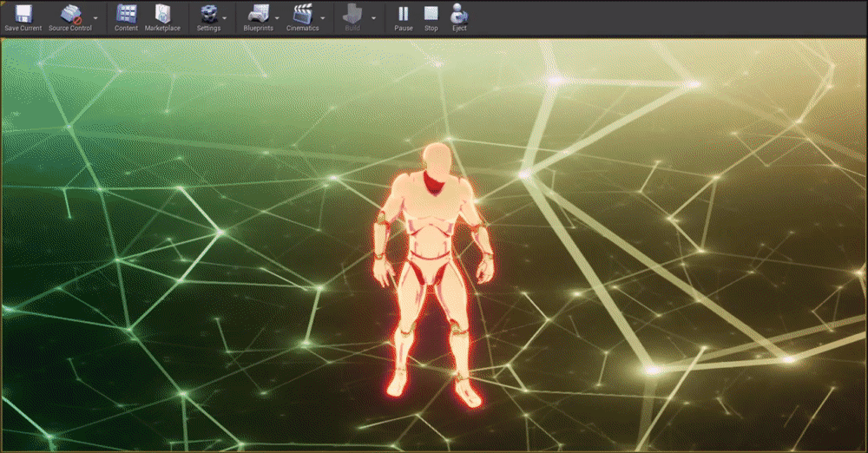The height and width of the screenshot is (453, 868).
Task: Stop the play session
Action: (x=431, y=14)
